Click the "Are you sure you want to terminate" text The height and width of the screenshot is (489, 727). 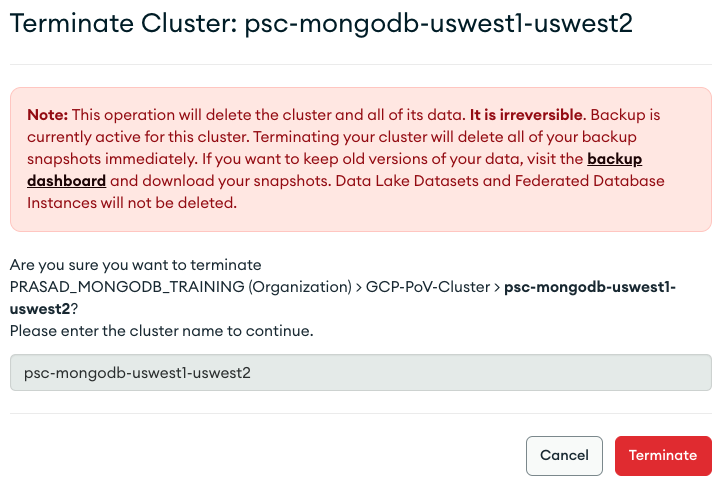tap(135, 265)
